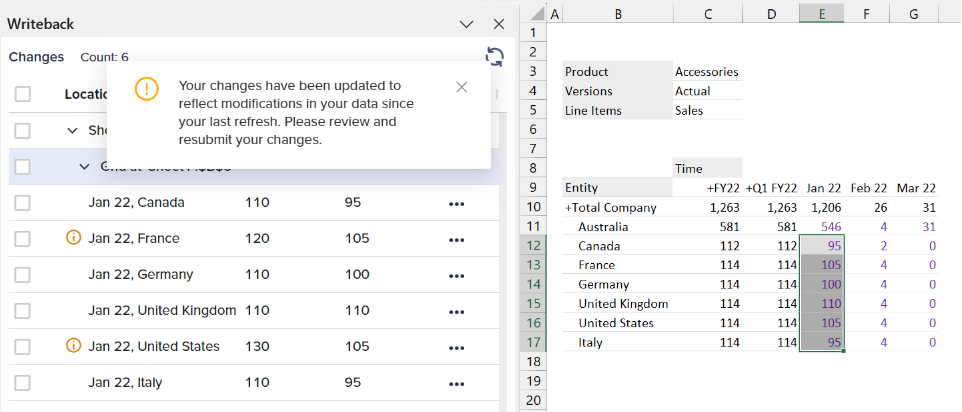962x412 pixels.
Task: Collapse the Writeback pane with chevron
Action: (465, 24)
